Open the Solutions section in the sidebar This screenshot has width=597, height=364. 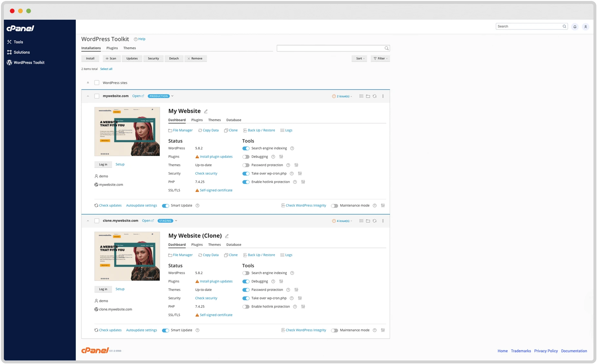21,52
